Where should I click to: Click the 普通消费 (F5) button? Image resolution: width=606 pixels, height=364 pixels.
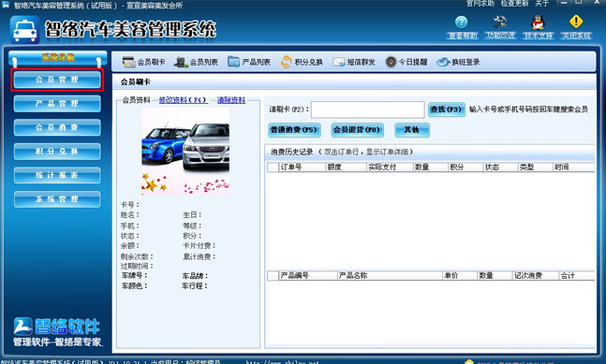tap(294, 130)
